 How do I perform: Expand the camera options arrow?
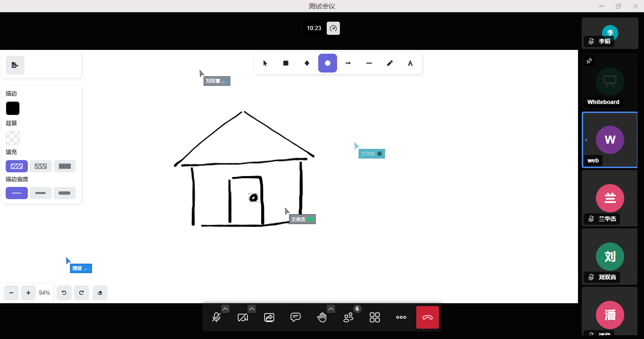pyautogui.click(x=252, y=309)
